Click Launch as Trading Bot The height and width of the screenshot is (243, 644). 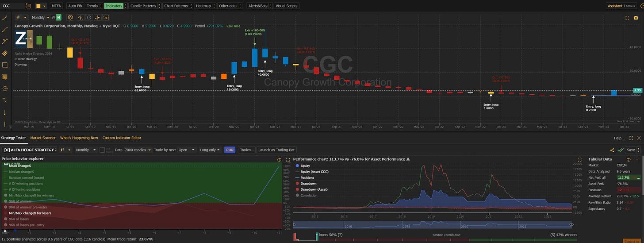click(276, 150)
